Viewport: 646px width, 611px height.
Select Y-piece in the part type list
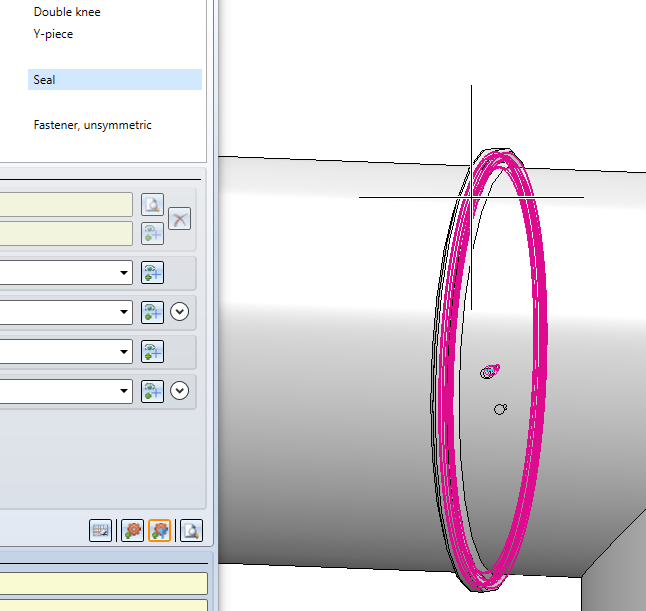pos(53,34)
